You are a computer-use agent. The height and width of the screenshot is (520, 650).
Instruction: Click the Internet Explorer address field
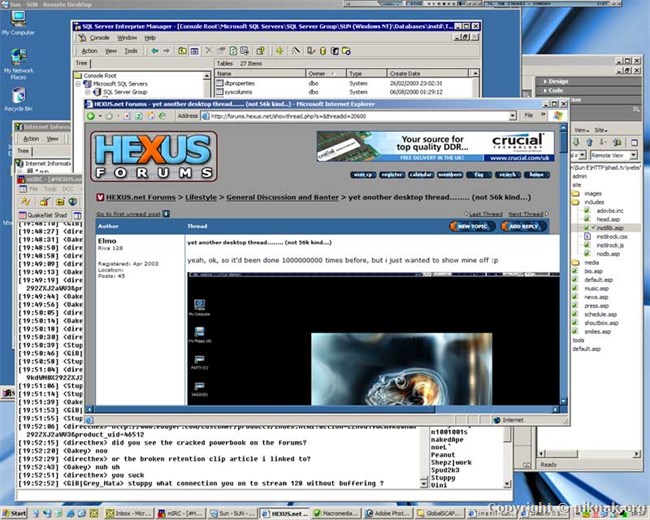coord(359,116)
